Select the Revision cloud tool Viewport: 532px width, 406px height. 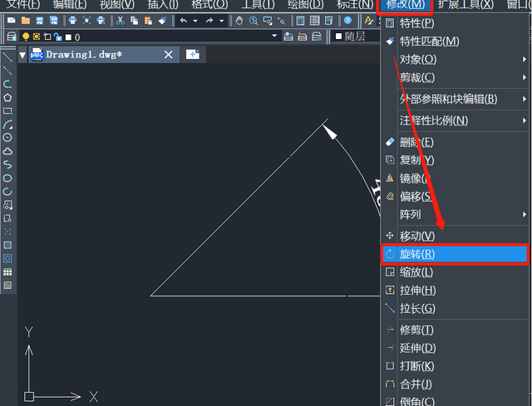click(7, 151)
